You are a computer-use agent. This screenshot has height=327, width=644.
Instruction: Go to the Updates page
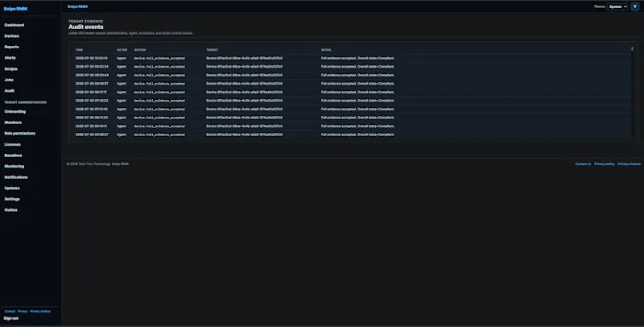(x=12, y=188)
